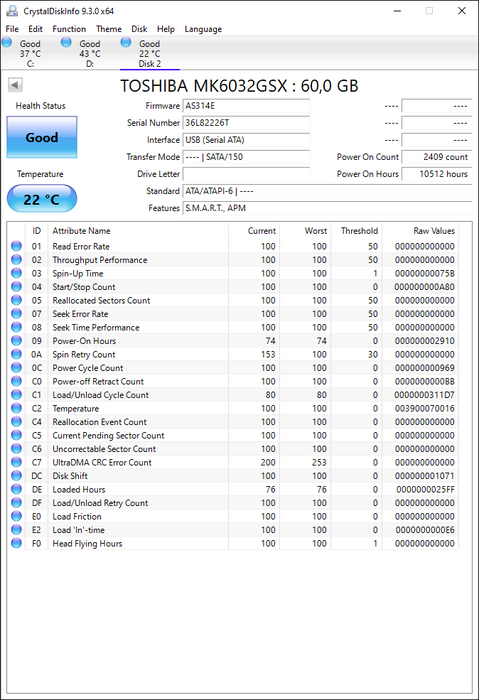This screenshot has height=700, width=479.
Task: Open the Theme menu
Action: 108,29
